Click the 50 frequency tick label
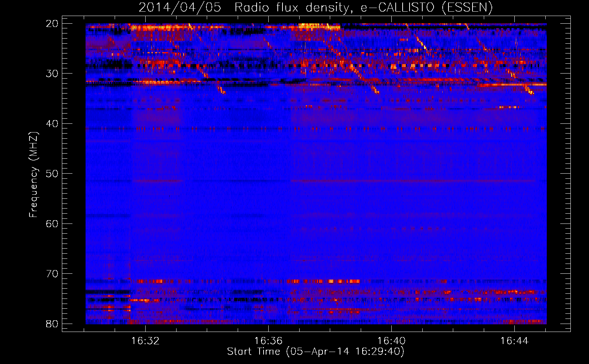This screenshot has height=364, width=589. [x=52, y=174]
